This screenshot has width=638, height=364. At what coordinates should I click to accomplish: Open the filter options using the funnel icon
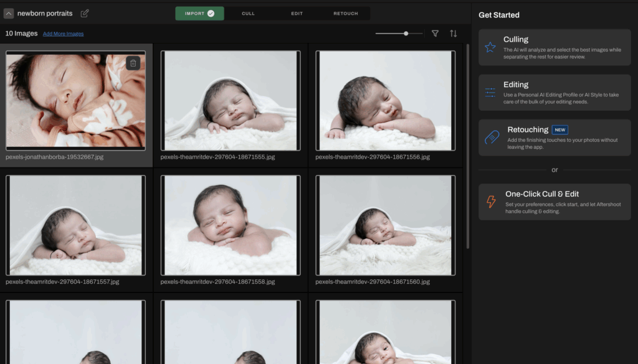coord(435,34)
